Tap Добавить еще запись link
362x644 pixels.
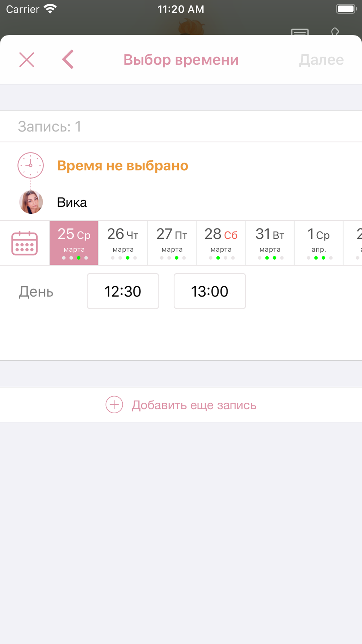pos(194,405)
